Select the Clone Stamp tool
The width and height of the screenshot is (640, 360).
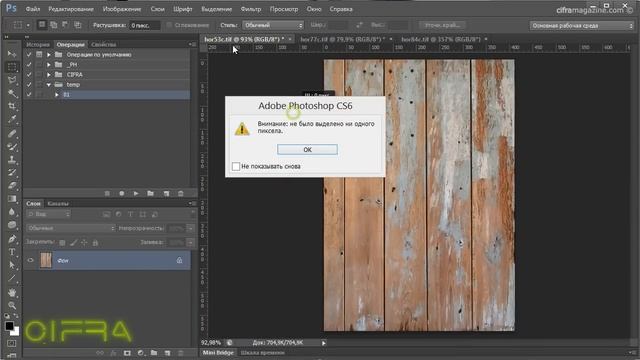click(12, 160)
